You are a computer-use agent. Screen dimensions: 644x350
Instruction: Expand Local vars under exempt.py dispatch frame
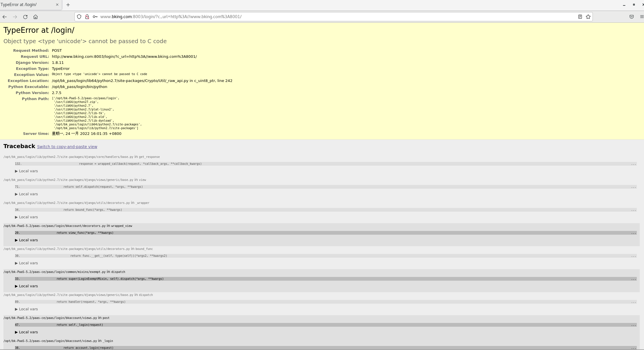[26, 286]
